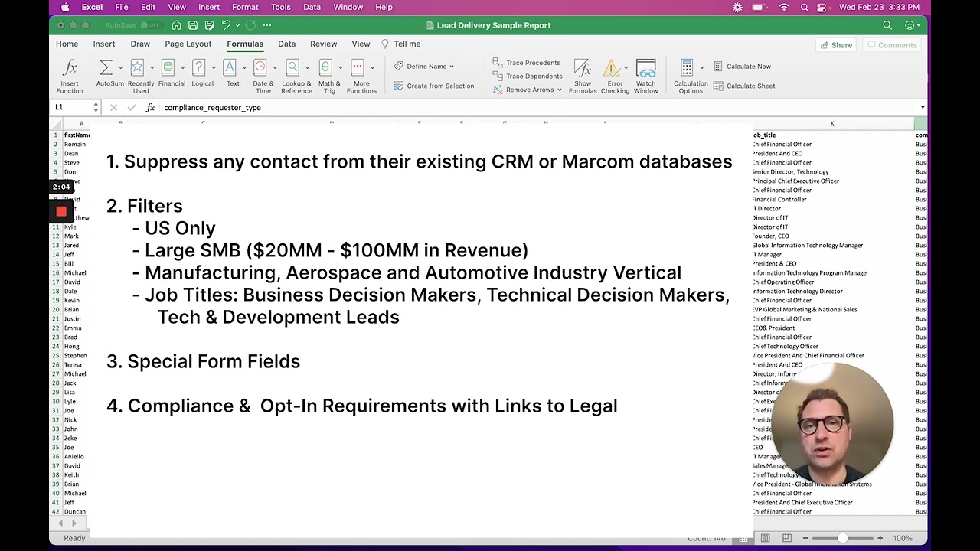980x551 pixels.
Task: Open Math & Trig functions icon
Action: tap(325, 68)
